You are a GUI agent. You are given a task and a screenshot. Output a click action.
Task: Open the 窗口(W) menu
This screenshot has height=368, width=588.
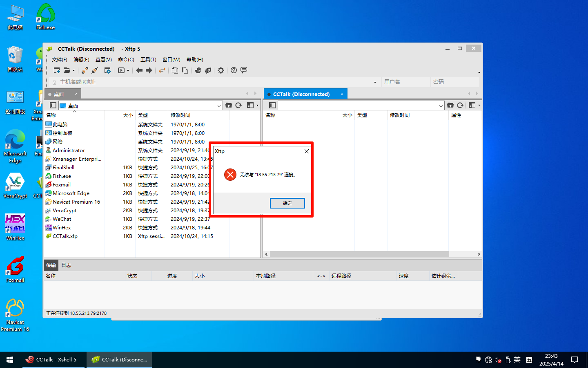tap(171, 60)
